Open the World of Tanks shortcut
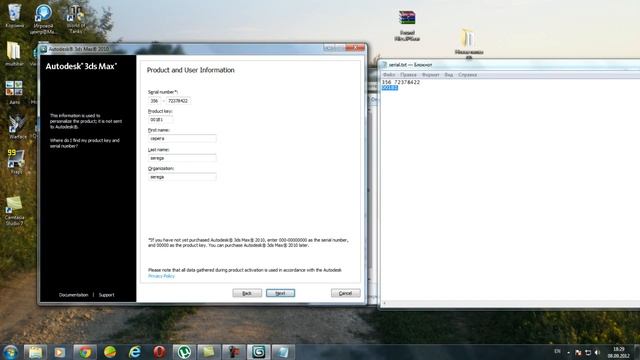640x360 pixels. tap(76, 18)
